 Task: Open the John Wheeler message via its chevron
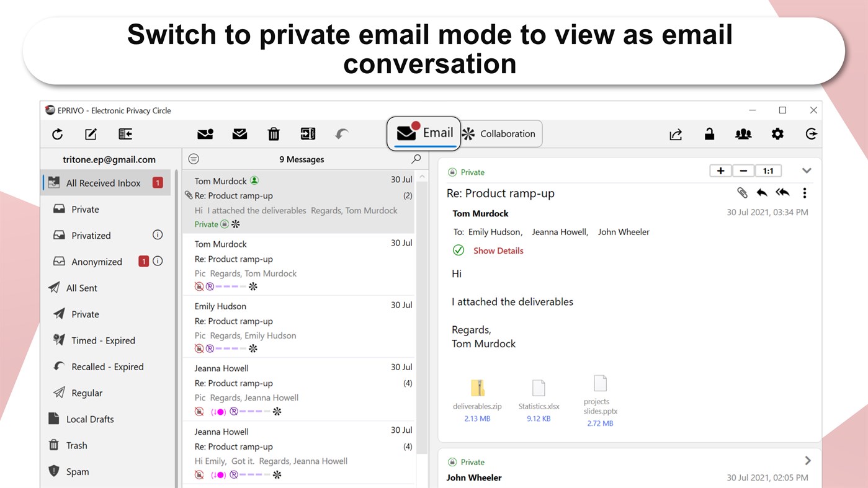pyautogui.click(x=807, y=460)
